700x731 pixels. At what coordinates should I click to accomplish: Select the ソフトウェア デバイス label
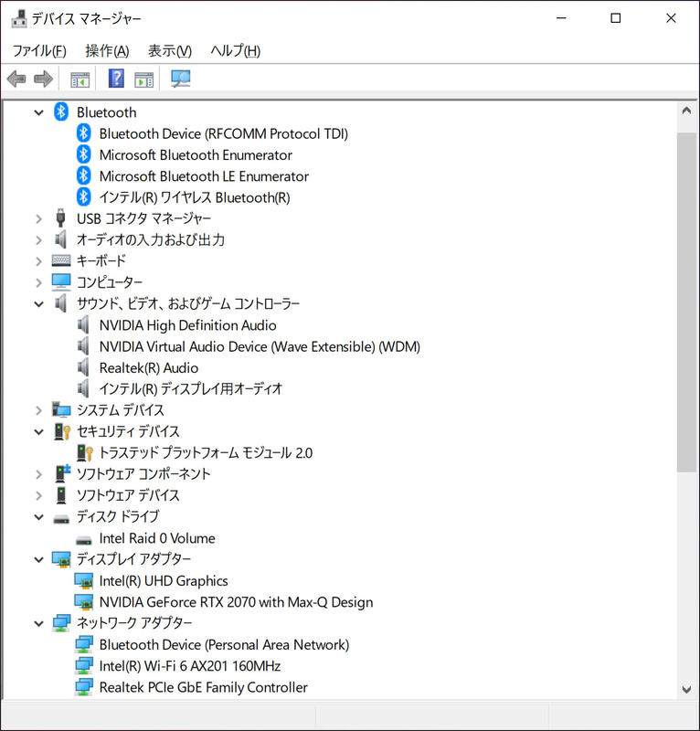pyautogui.click(x=128, y=495)
